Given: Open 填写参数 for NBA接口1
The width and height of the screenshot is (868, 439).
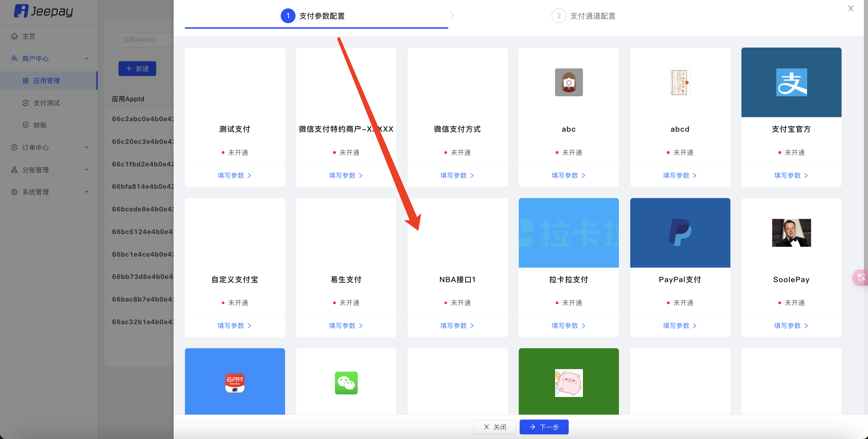Looking at the screenshot, I should coord(457,326).
